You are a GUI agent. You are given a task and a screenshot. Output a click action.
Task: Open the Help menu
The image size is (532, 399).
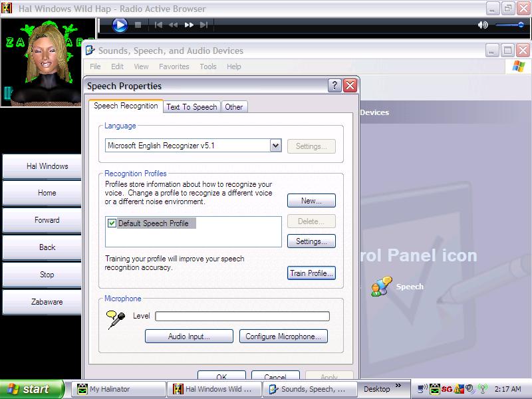pos(234,66)
